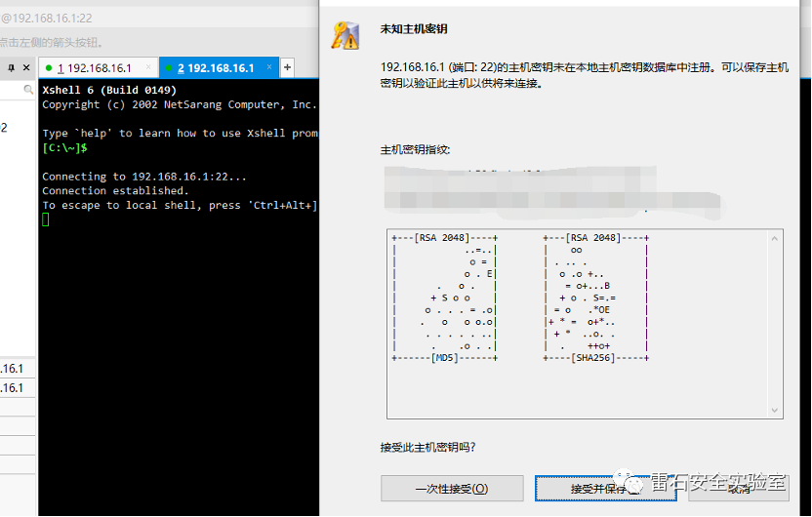Click the key fingerprint scrollbar up arrow
The image size is (812, 517).
[x=774, y=239]
